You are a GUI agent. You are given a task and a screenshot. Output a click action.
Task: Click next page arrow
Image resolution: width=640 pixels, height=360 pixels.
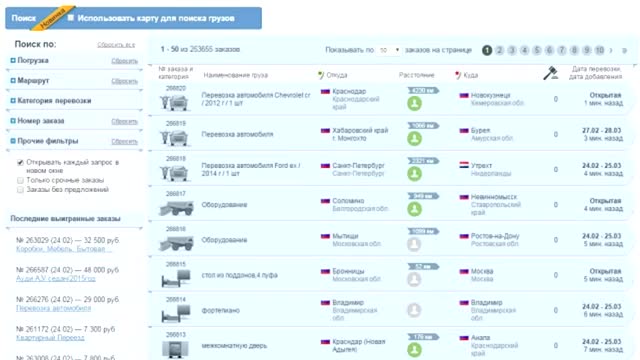pyautogui.click(x=611, y=50)
